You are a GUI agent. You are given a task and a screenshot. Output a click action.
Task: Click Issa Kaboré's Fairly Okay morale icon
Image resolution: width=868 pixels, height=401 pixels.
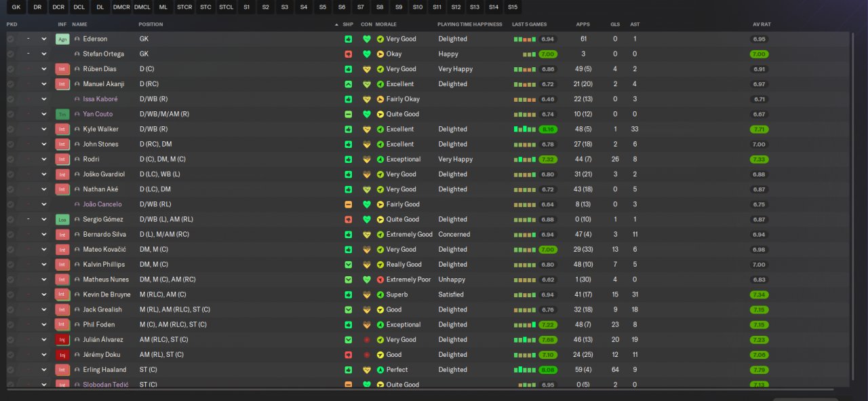380,99
